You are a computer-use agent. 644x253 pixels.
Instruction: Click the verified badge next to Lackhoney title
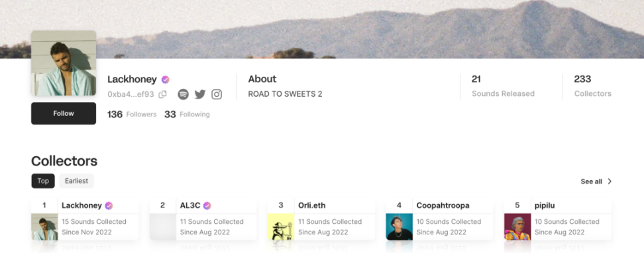click(x=166, y=79)
